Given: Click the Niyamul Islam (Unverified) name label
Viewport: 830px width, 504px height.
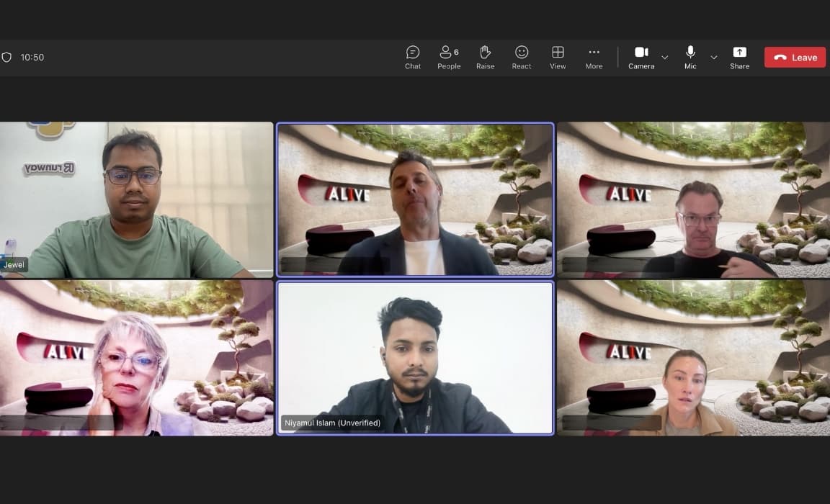Looking at the screenshot, I should [332, 423].
